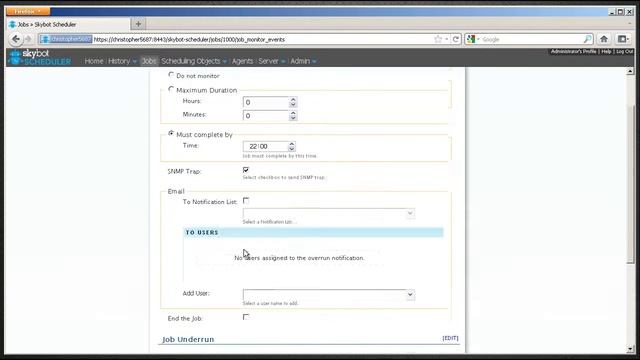Decrease the Time spinner value
This screenshot has width=640, height=360.
291,149
